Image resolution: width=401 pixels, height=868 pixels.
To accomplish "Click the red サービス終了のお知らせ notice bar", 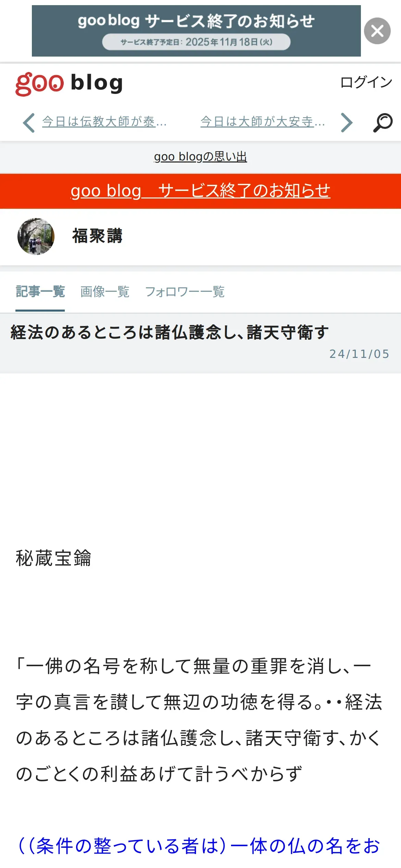I will pyautogui.click(x=200, y=191).
